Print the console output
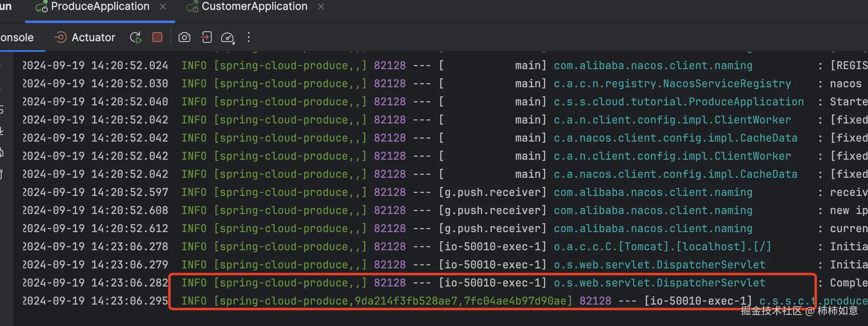This screenshot has width=868, height=326. [2, 152]
